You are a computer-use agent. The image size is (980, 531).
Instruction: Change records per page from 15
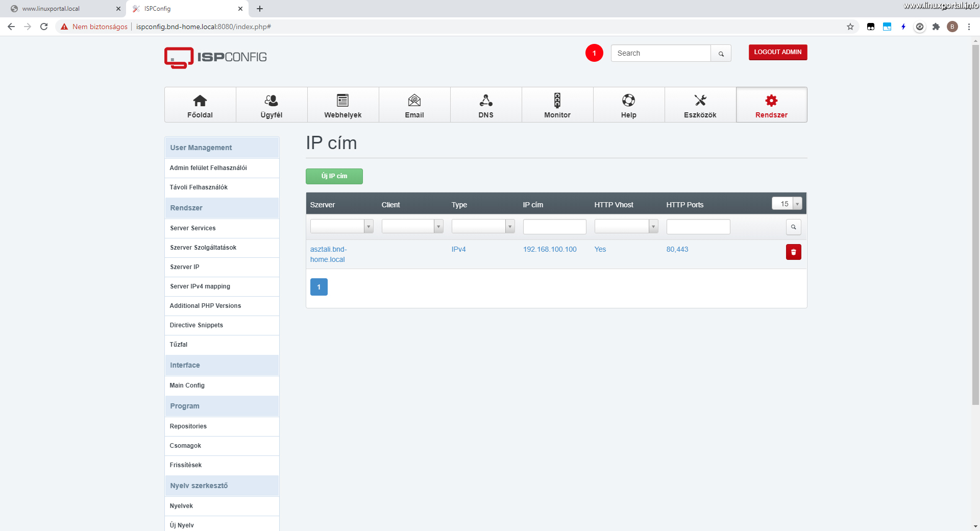(787, 204)
